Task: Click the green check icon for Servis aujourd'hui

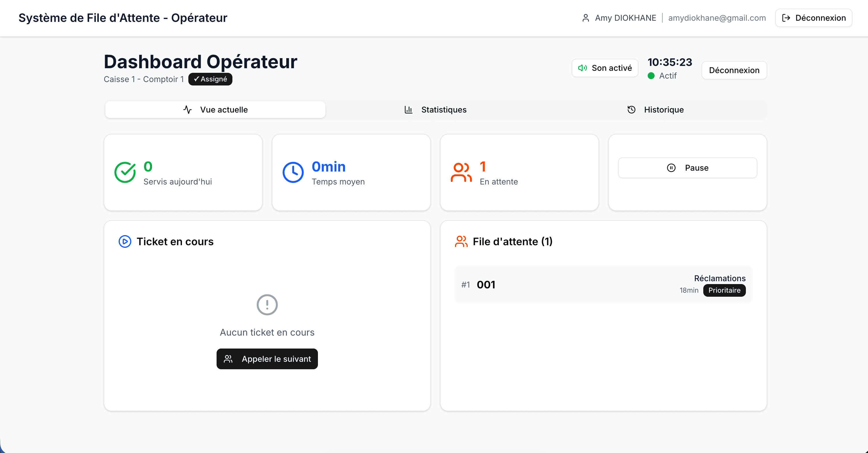Action: coord(125,172)
